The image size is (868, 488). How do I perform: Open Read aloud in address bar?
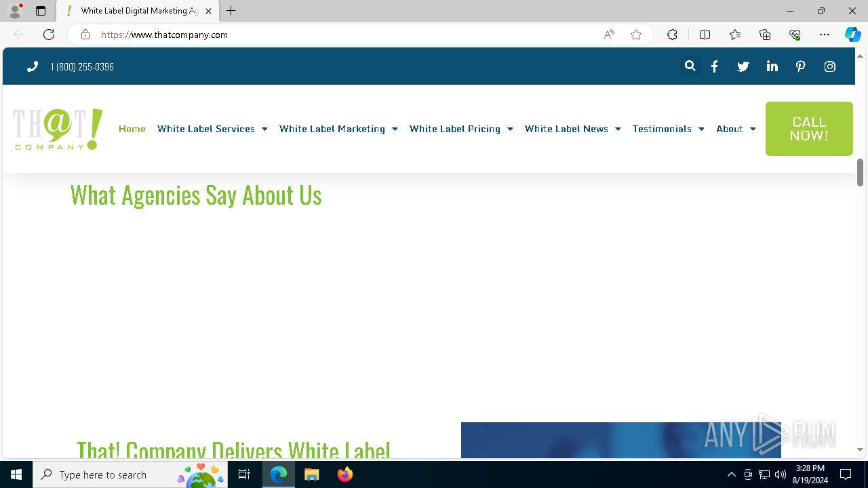[x=609, y=35]
